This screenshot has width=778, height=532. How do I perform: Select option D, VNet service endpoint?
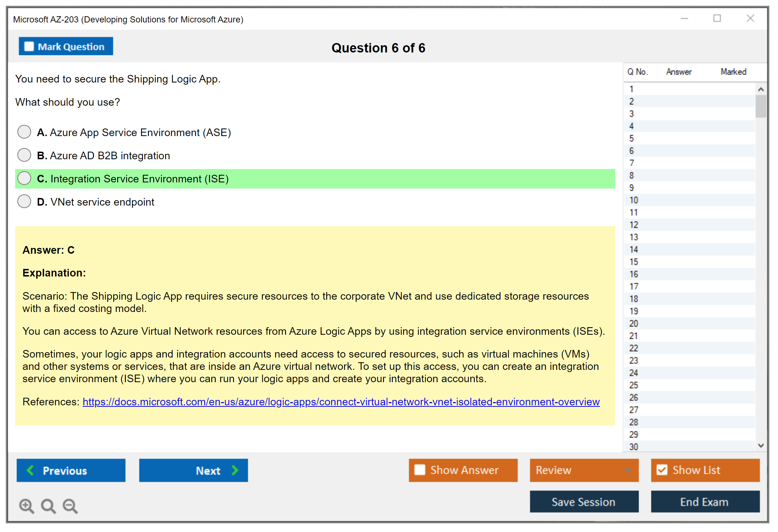[x=24, y=201]
